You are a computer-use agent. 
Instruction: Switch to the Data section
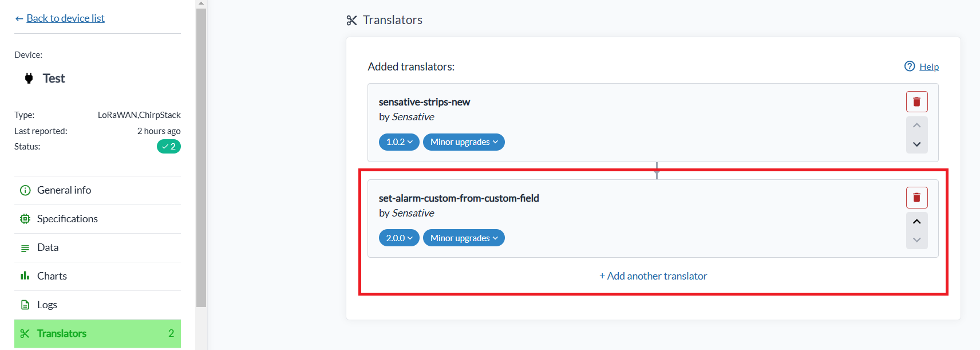click(x=48, y=247)
